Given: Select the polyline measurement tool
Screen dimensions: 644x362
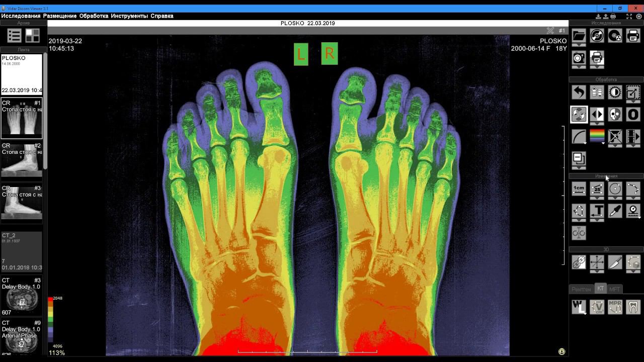Looking at the screenshot, I should click(633, 189).
